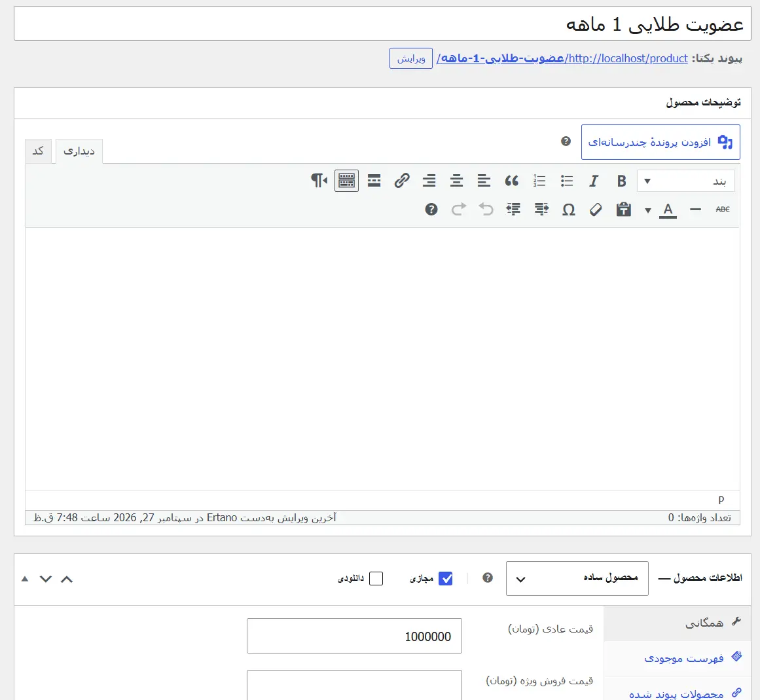Toggle paste as text clipboard icon

[x=623, y=210]
